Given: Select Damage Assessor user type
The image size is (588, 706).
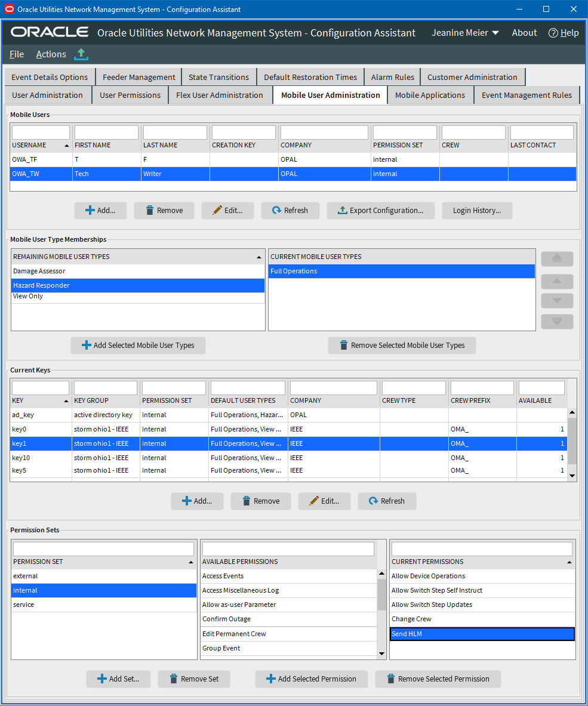Looking at the screenshot, I should click(x=138, y=271).
